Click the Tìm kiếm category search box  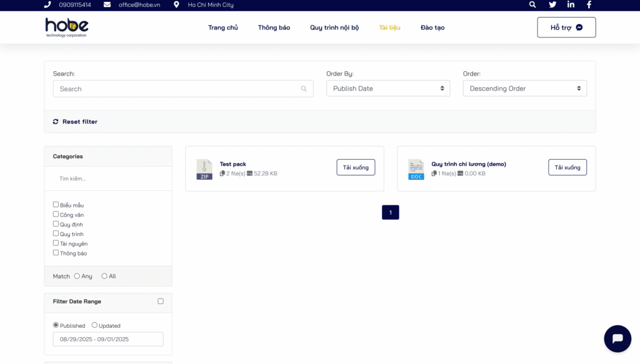pos(108,179)
